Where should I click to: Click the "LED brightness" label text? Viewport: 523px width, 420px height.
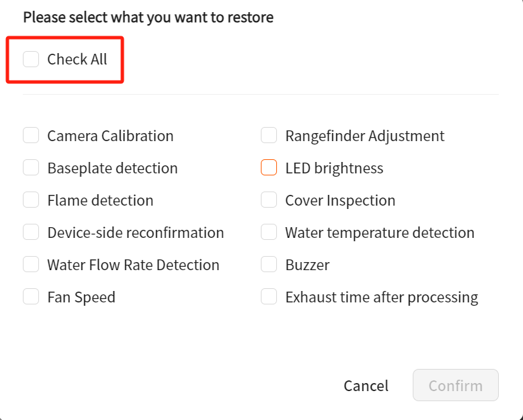[334, 168]
